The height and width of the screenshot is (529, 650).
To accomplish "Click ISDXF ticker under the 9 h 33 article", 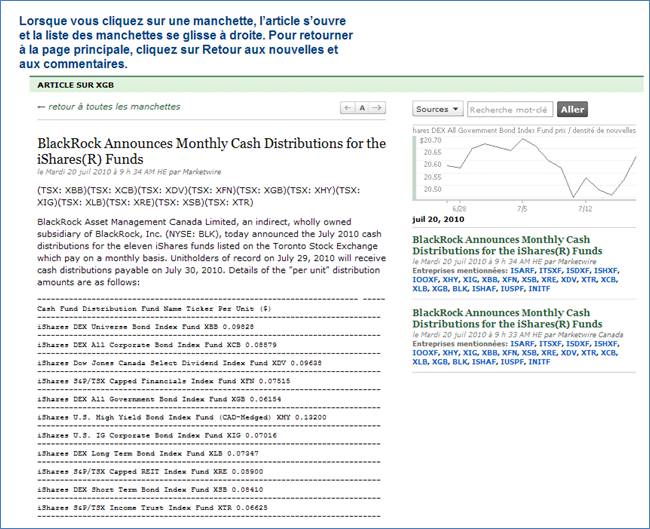I will (578, 344).
